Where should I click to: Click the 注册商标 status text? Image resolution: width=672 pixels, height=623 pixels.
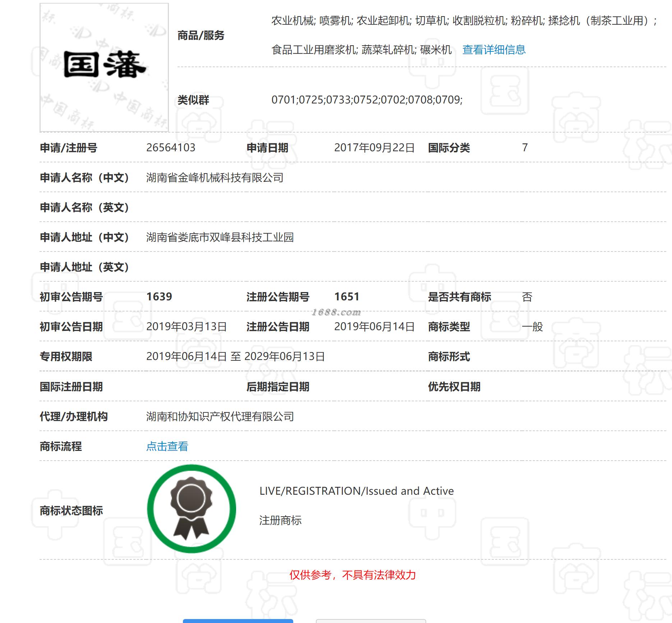point(280,520)
